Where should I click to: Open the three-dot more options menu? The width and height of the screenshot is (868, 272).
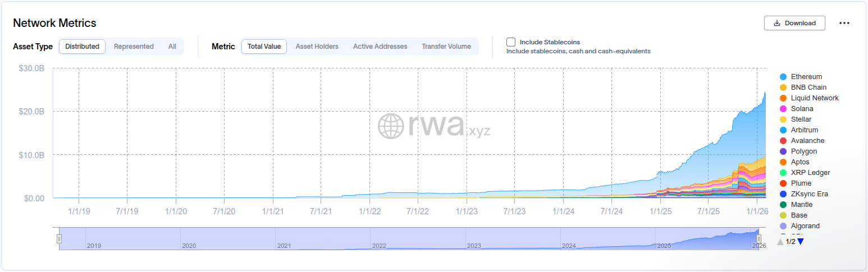(x=844, y=23)
